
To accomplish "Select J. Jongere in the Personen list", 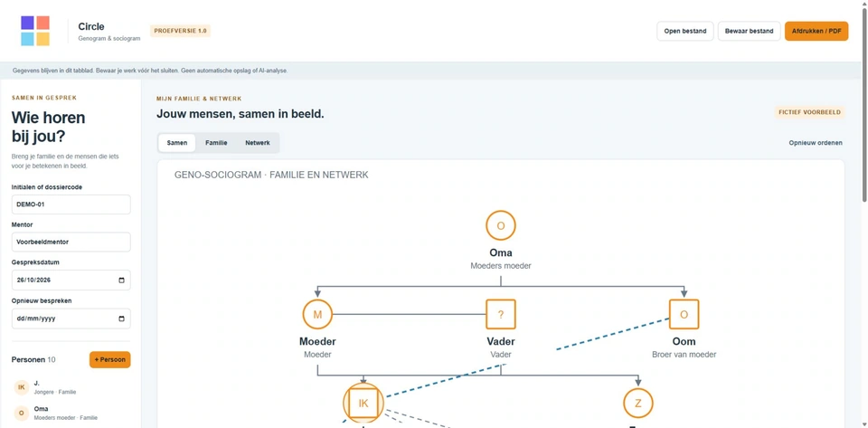I will (x=71, y=387).
